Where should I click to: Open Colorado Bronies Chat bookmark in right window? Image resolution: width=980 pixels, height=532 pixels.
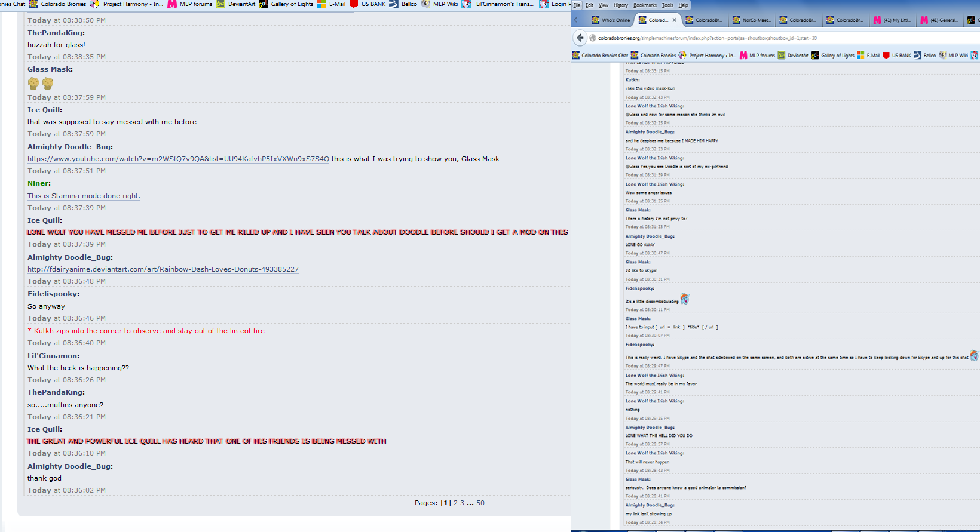pyautogui.click(x=600, y=56)
